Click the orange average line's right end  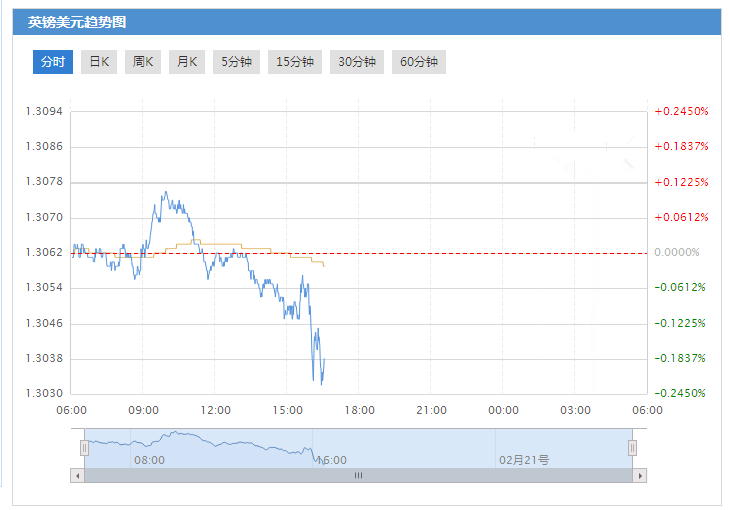click(x=323, y=265)
